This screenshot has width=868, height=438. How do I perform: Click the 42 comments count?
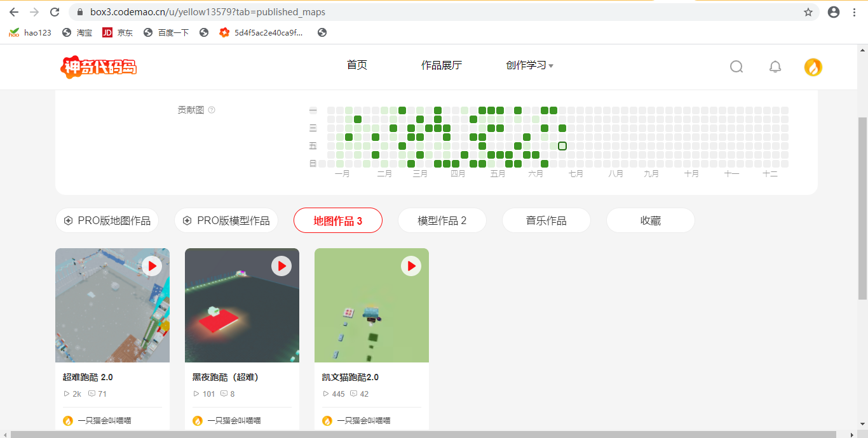tap(359, 394)
